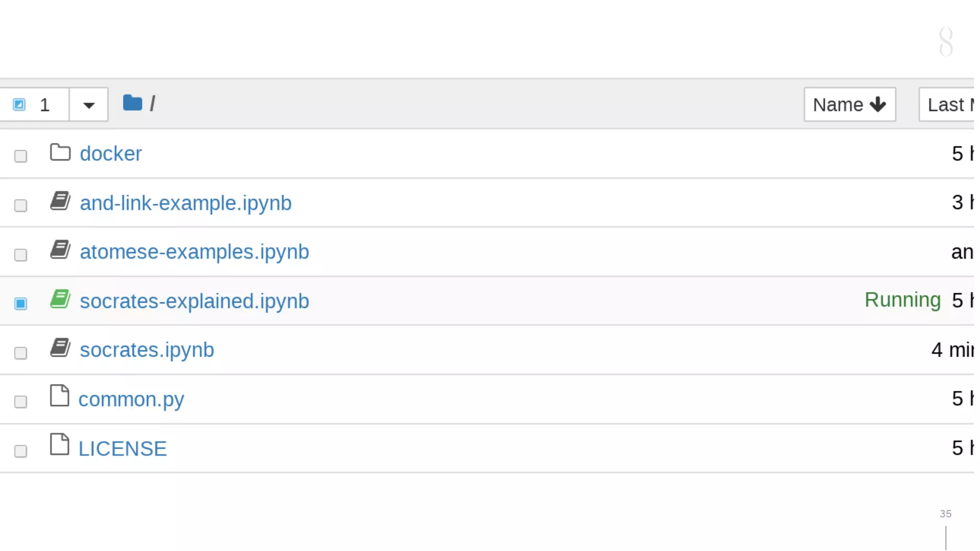Click the green running notebook icon

point(60,299)
